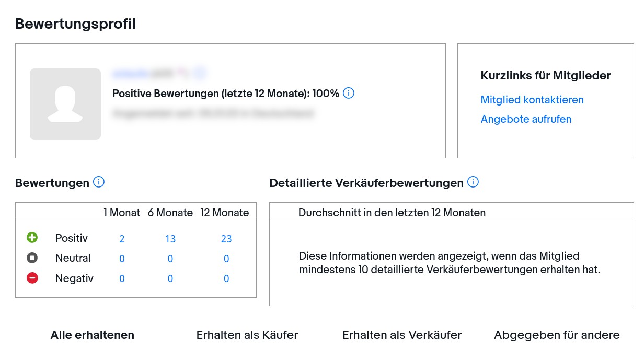Open the Angebote aufrufen link
This screenshot has height=362, width=644.
526,119
